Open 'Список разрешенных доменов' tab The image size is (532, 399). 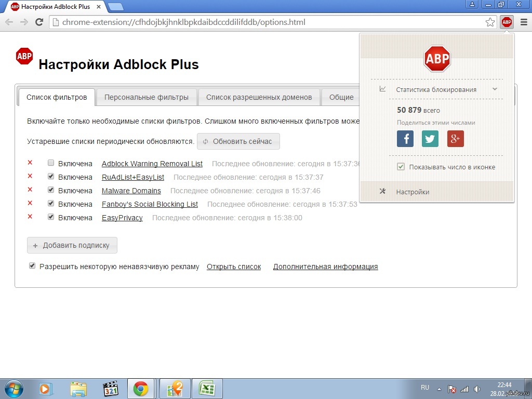(x=259, y=97)
